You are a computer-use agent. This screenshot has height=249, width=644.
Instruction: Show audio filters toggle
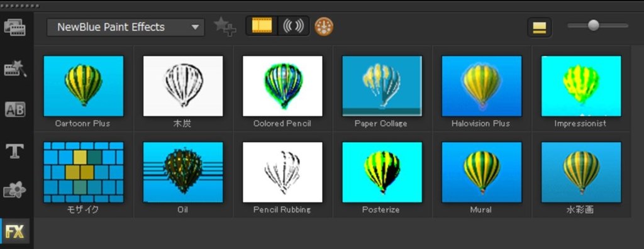coord(293,26)
